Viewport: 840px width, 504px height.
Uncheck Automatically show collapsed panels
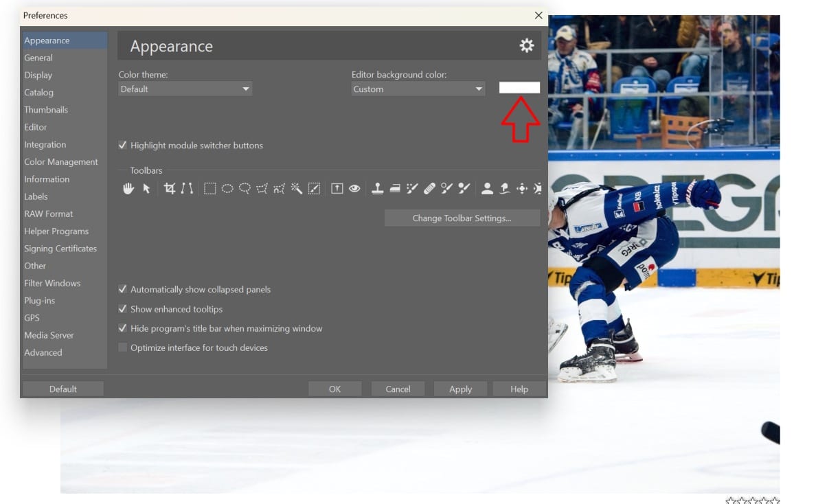tap(122, 289)
